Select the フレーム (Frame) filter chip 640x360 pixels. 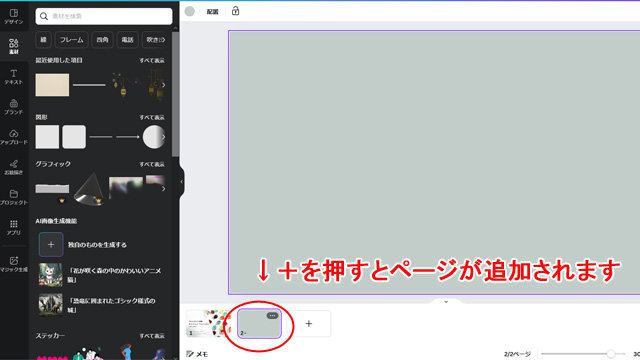(71, 40)
